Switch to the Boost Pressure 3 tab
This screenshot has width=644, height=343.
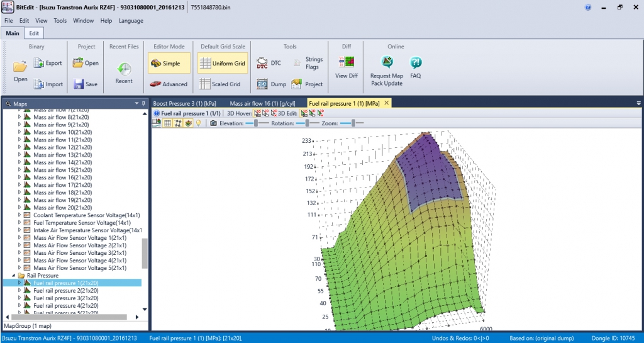point(186,103)
